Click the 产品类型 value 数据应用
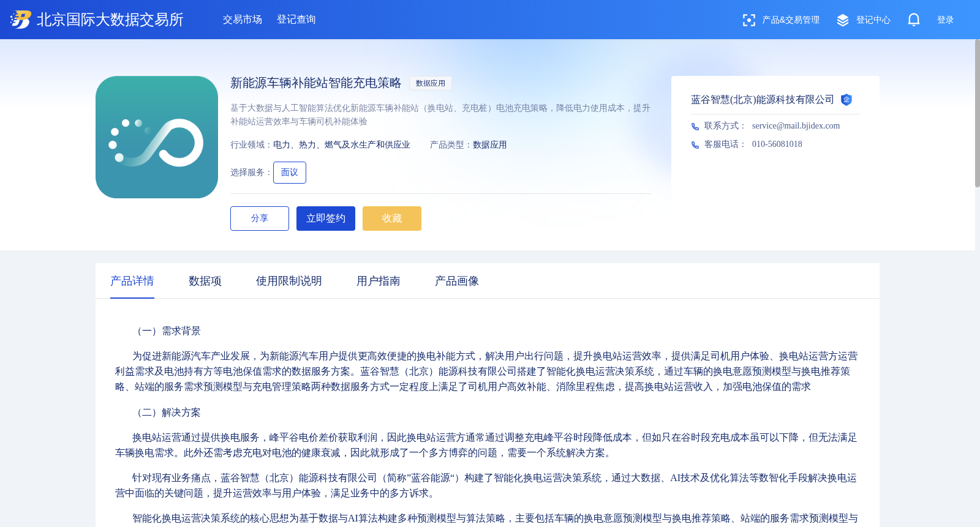 coord(490,145)
